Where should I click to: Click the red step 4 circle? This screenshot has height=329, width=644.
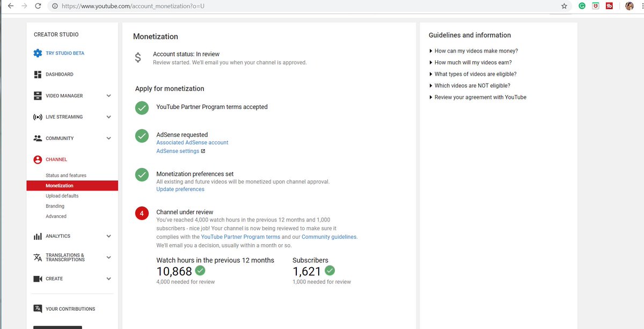coord(142,213)
